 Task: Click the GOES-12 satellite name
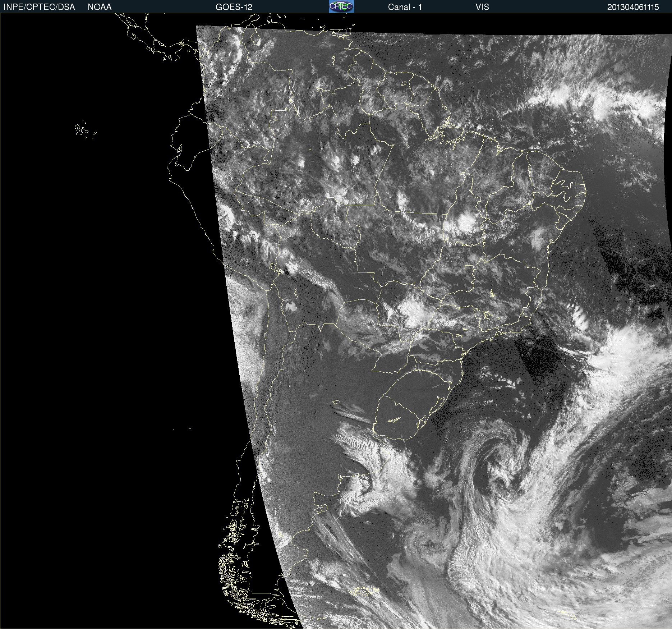point(234,7)
